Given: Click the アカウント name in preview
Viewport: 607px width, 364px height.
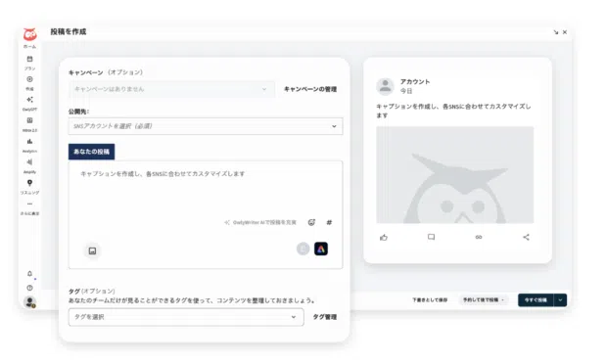Looking at the screenshot, I should (x=415, y=81).
